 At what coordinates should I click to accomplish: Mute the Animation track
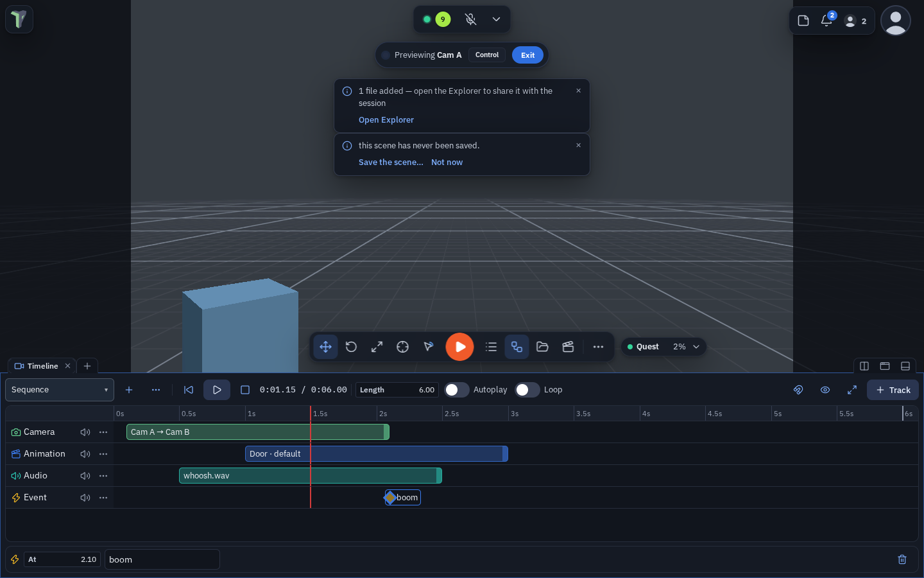pyautogui.click(x=85, y=454)
